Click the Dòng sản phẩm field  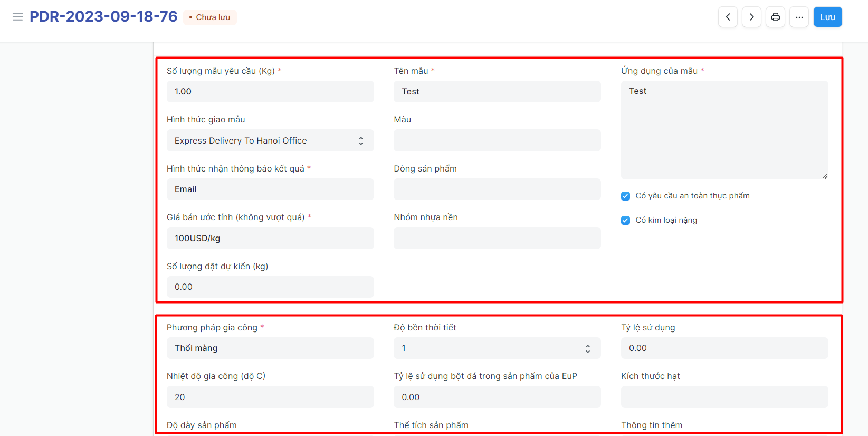click(497, 189)
